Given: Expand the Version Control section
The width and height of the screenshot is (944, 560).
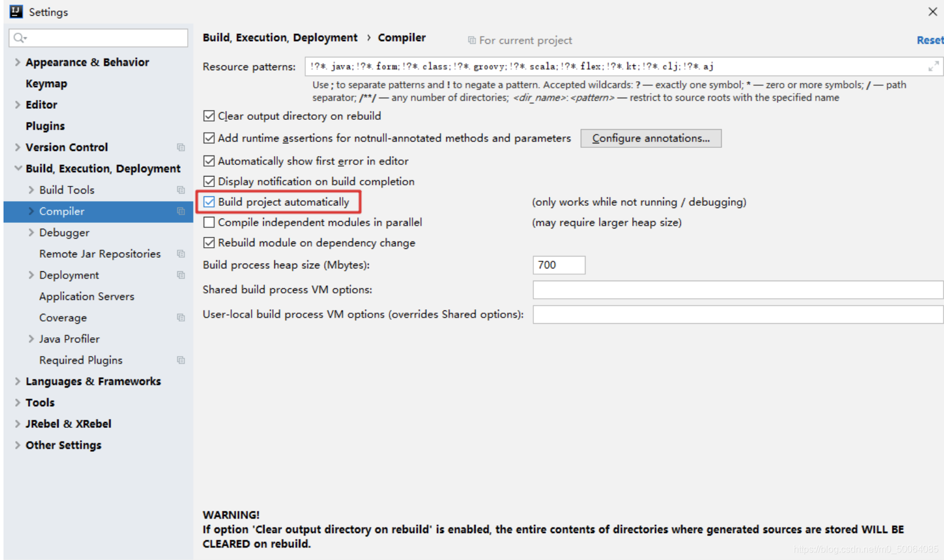Looking at the screenshot, I should (18, 147).
